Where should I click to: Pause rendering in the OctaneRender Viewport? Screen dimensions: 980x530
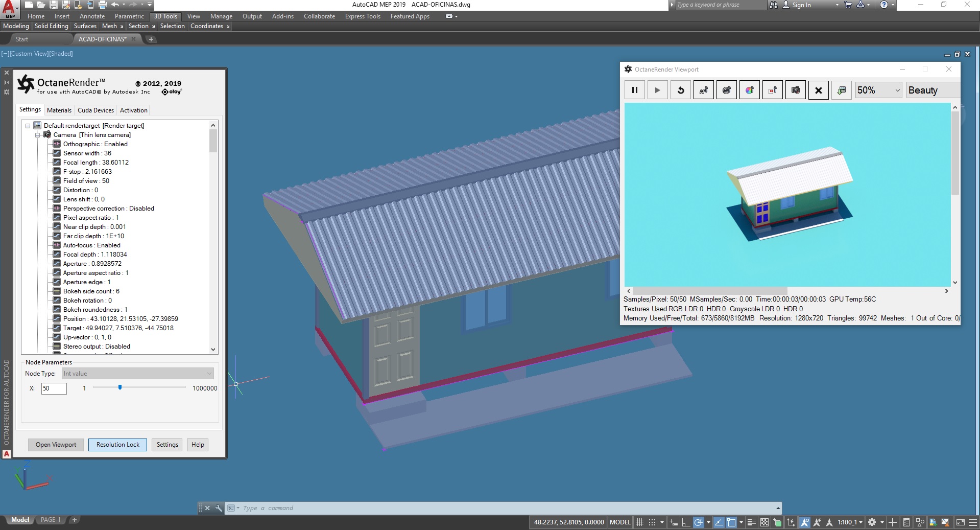(x=634, y=90)
